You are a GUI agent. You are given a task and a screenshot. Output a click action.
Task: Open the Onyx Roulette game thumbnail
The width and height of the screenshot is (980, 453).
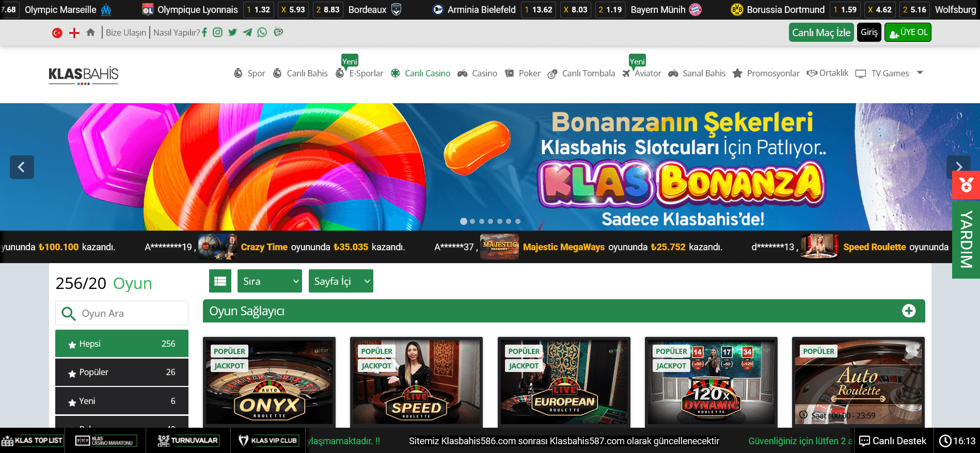269,382
